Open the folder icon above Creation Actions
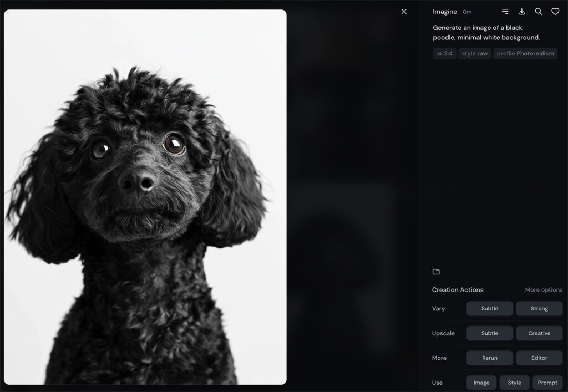Screen dimensions: 568x392 (x=436, y=272)
